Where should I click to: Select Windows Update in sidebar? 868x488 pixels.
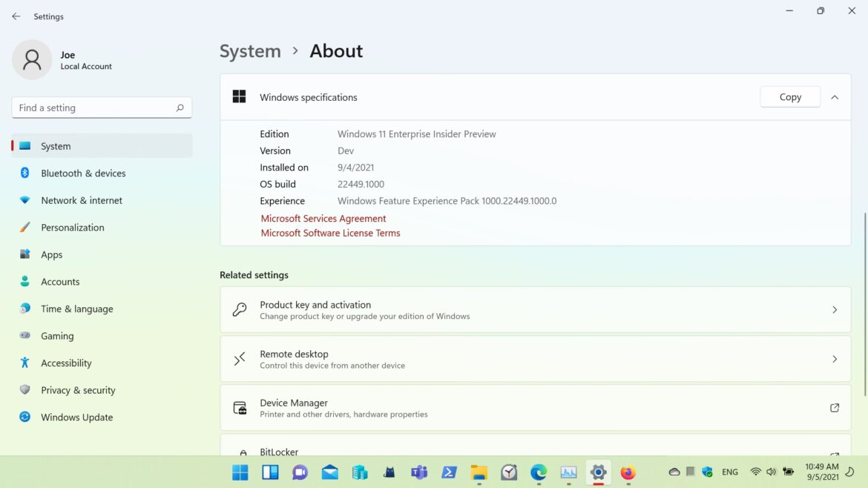pos(76,418)
